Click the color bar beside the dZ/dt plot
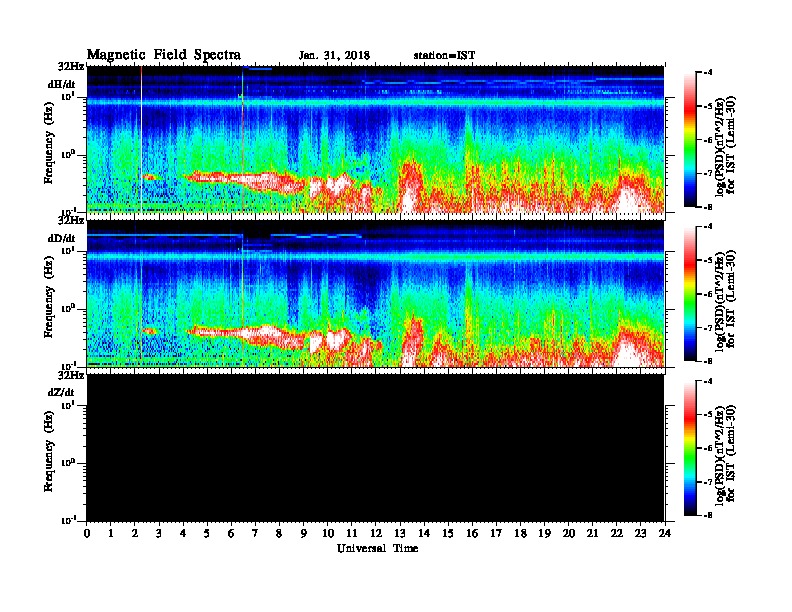The width and height of the screenshot is (792, 612). 690,448
